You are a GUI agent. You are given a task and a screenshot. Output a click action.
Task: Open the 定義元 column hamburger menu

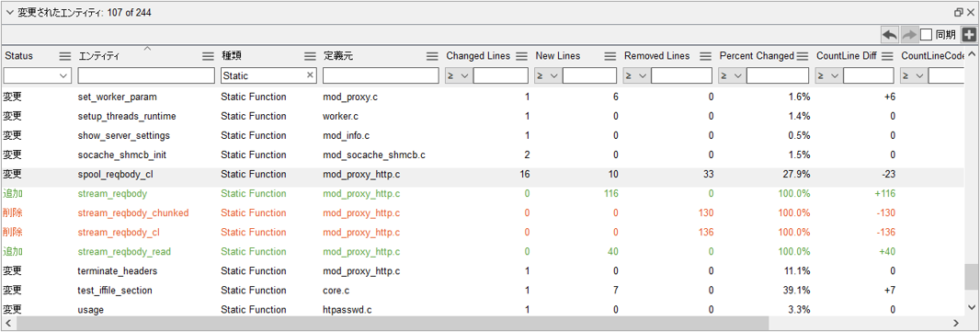tap(432, 56)
